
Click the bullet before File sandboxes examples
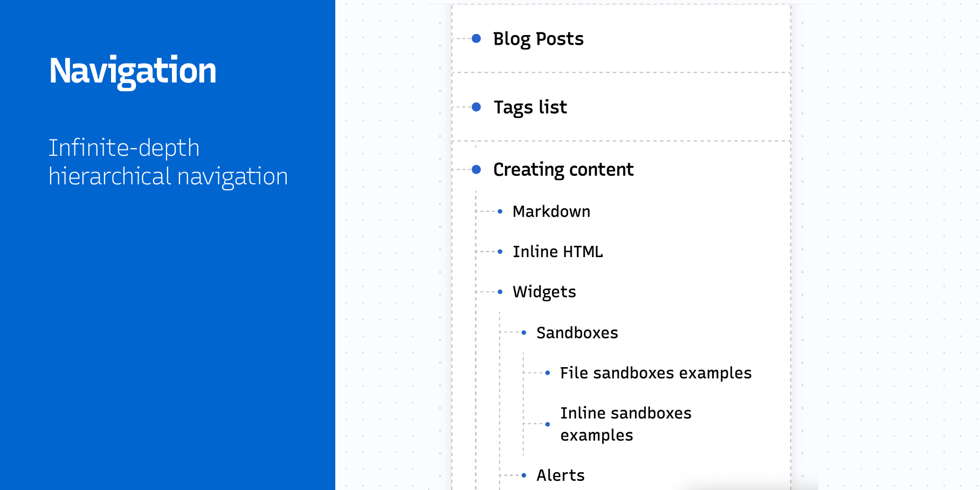pos(548,373)
